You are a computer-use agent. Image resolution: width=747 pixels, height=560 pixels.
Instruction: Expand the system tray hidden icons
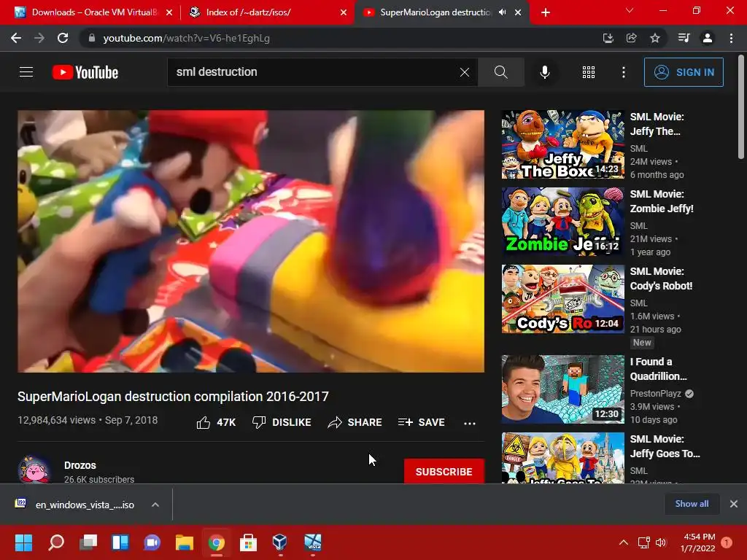623,542
